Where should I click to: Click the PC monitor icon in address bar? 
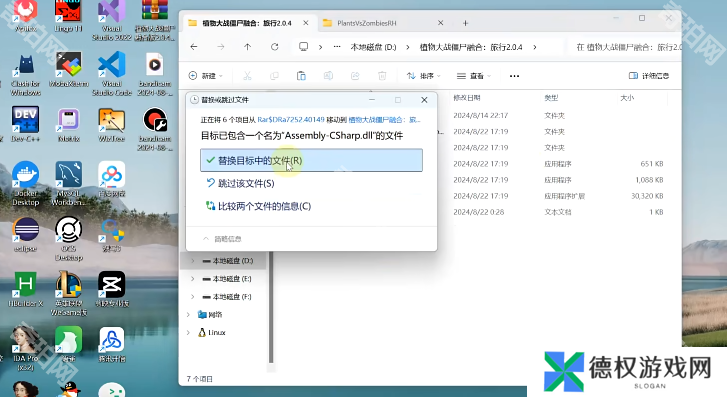(303, 47)
